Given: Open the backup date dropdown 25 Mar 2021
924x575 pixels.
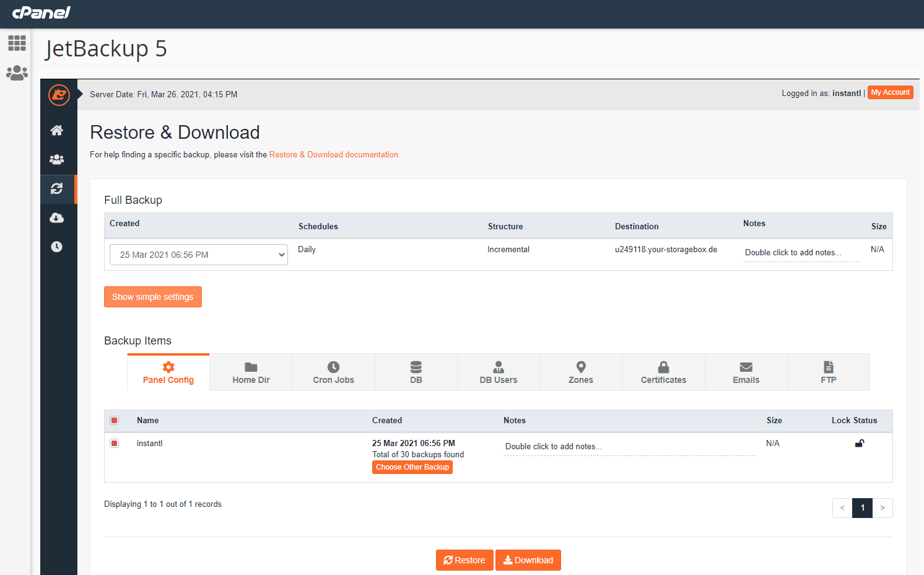Looking at the screenshot, I should [x=199, y=255].
